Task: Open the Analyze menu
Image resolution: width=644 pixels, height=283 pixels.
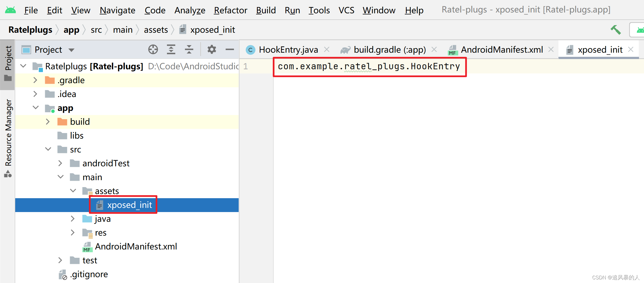Action: pyautogui.click(x=190, y=10)
